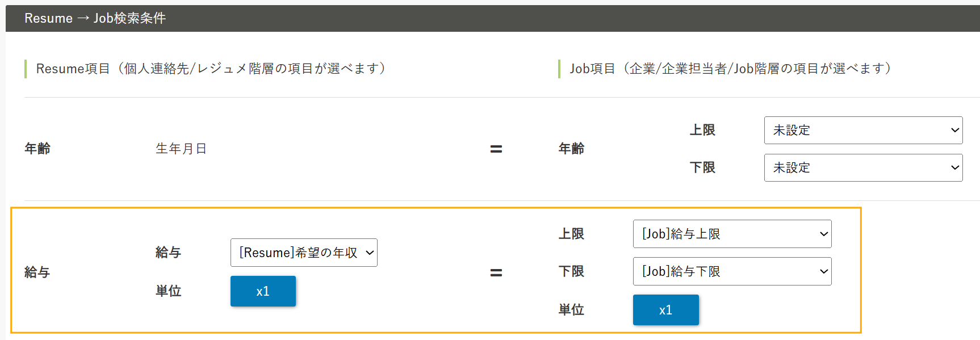Open the [Job]給与上限 dropdown
The width and height of the screenshot is (980, 340).
[x=732, y=234]
